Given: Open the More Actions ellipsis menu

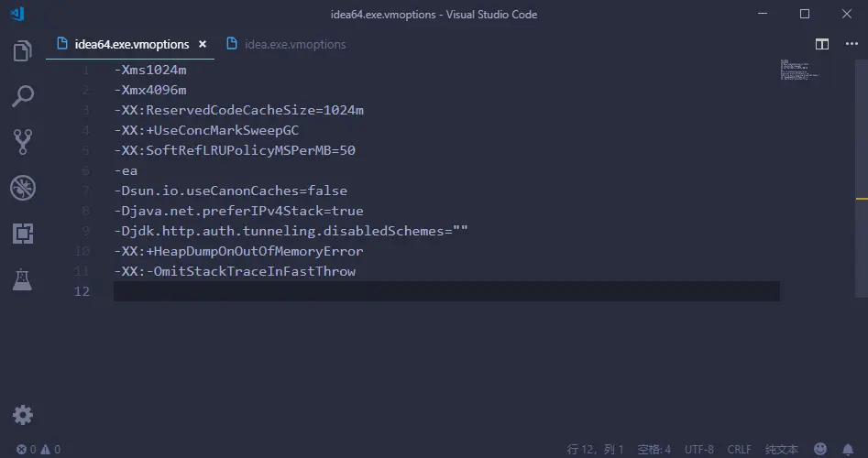Looking at the screenshot, I should [x=852, y=44].
